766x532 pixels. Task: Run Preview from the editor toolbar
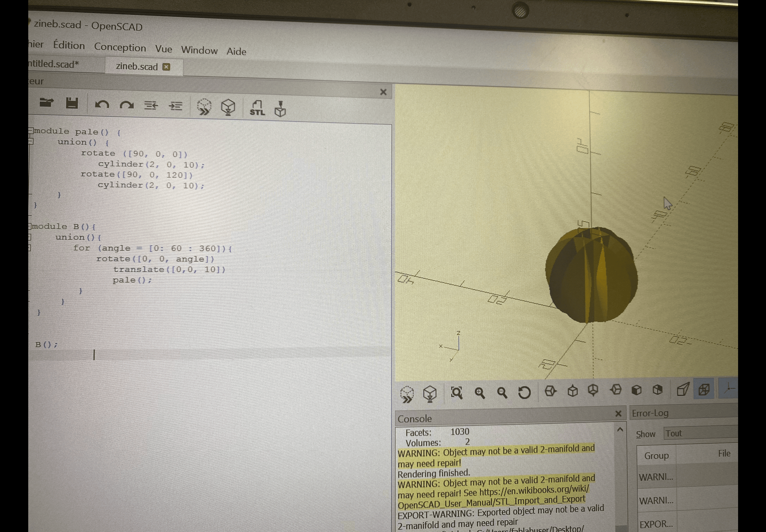tap(204, 107)
